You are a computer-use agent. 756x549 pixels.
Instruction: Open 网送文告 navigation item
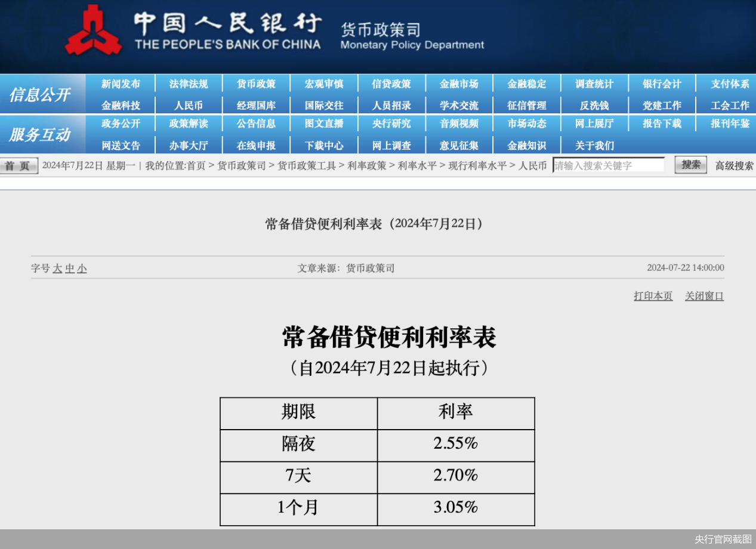[121, 146]
